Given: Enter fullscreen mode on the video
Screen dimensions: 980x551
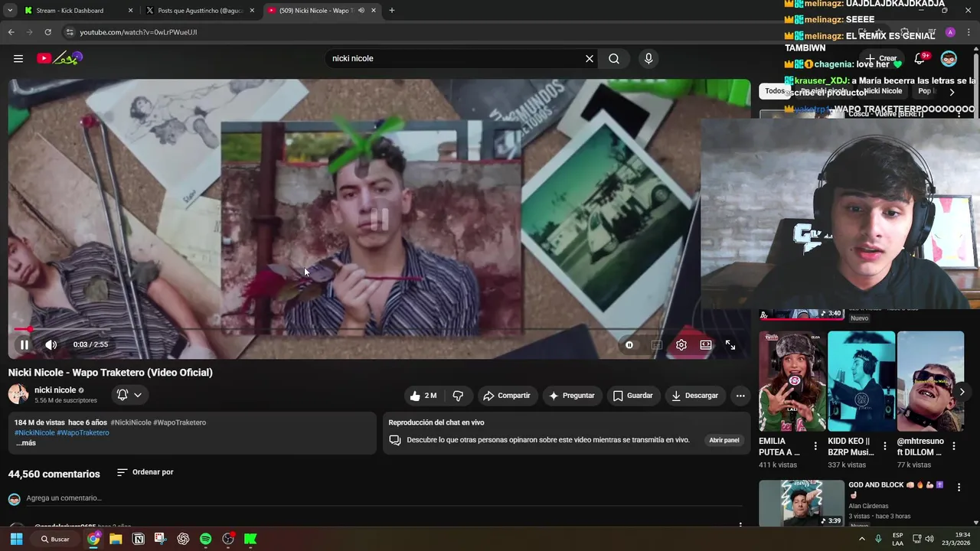Looking at the screenshot, I should pos(730,345).
